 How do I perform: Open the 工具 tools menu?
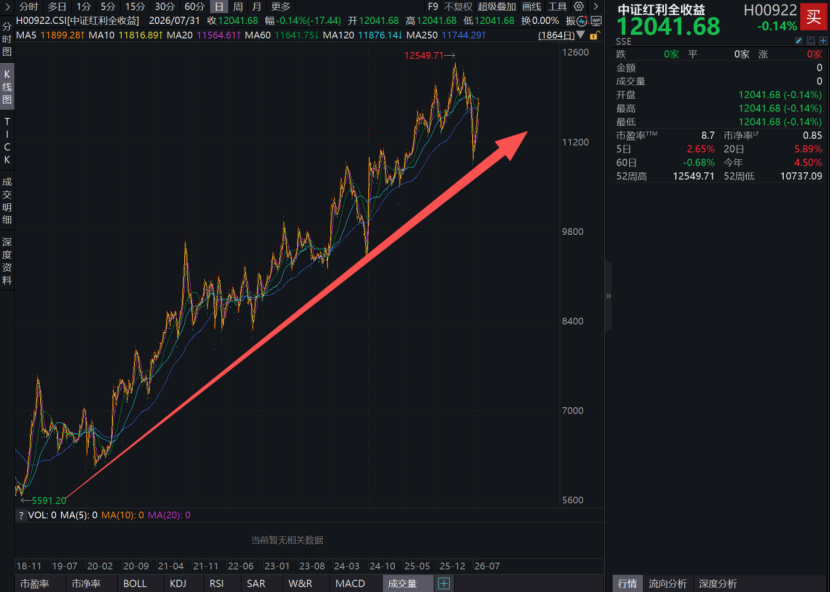[557, 6]
